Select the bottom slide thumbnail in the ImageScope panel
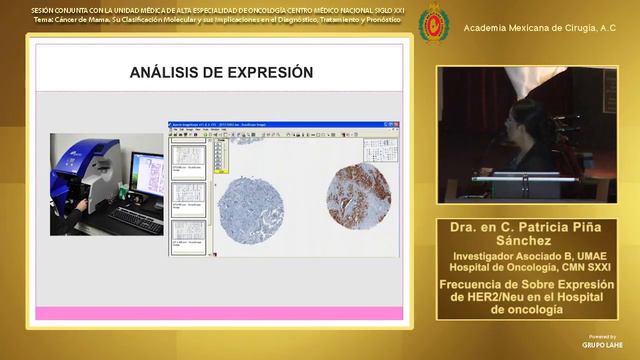 (188, 237)
